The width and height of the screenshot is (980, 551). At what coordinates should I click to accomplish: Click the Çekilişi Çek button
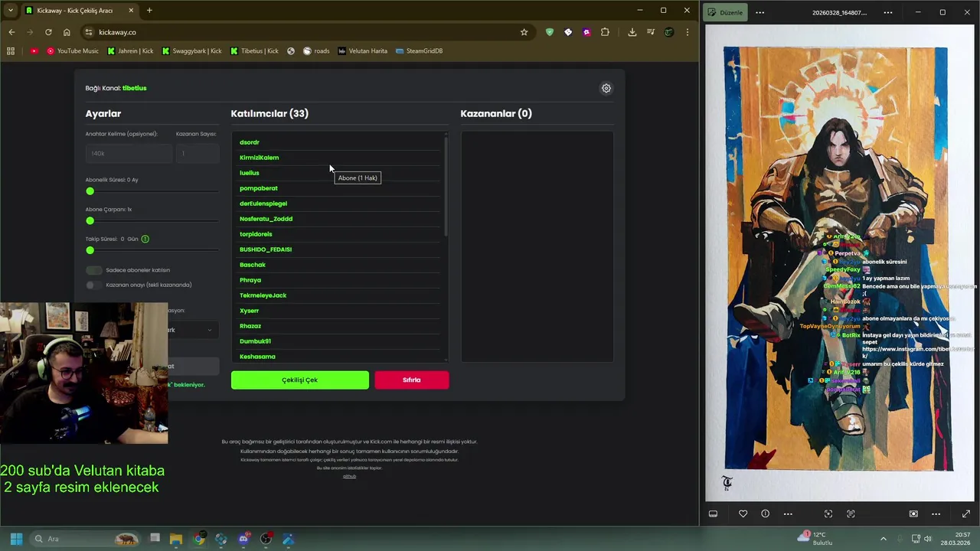tap(300, 380)
